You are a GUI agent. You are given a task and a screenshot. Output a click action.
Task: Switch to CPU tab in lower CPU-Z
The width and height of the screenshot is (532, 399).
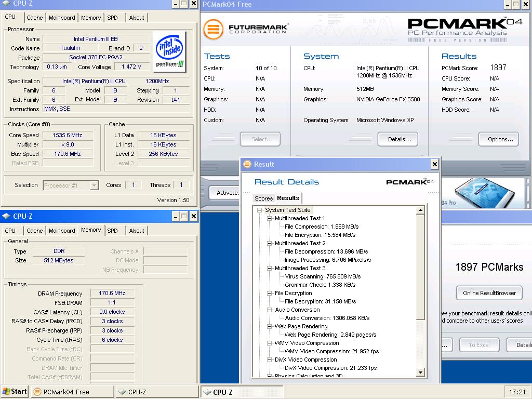click(x=10, y=231)
